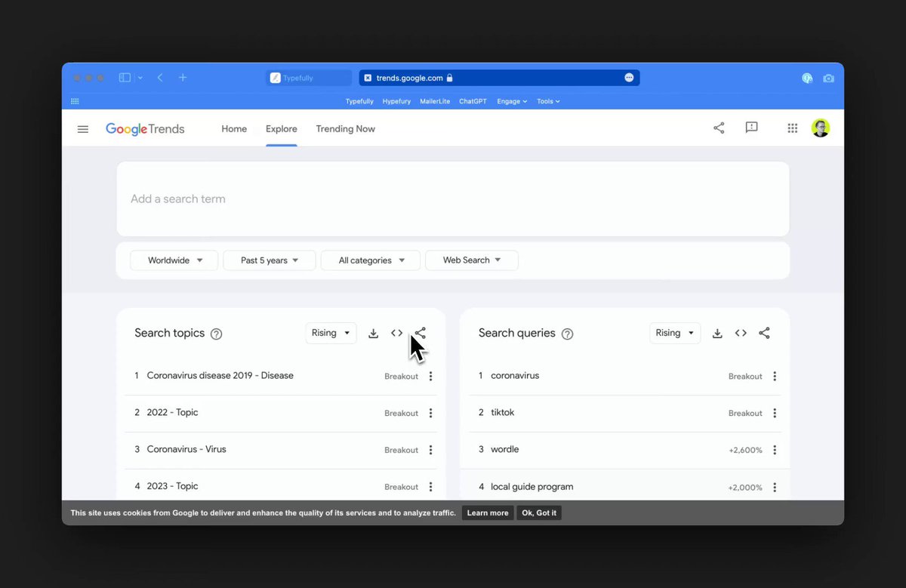Viewport: 906px width, 588px height.
Task: Open the Web Search type dropdown
Action: (472, 260)
